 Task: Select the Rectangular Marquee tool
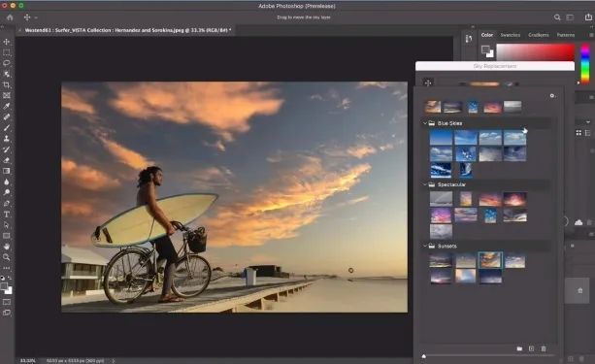tap(7, 52)
